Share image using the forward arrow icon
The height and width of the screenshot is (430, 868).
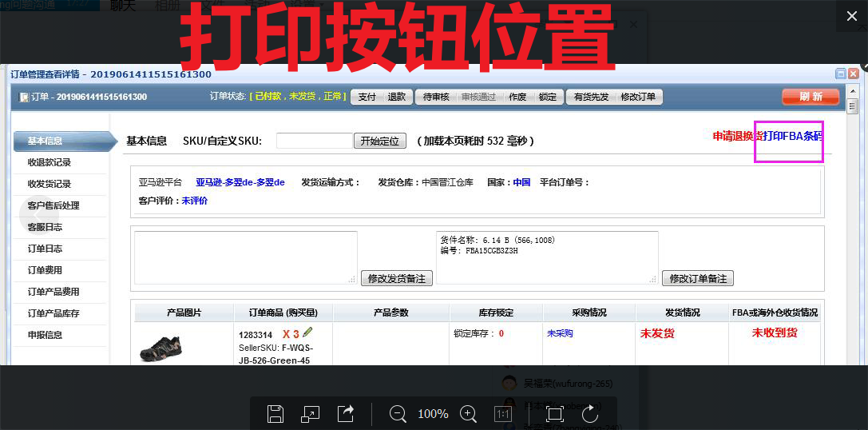coord(346,413)
